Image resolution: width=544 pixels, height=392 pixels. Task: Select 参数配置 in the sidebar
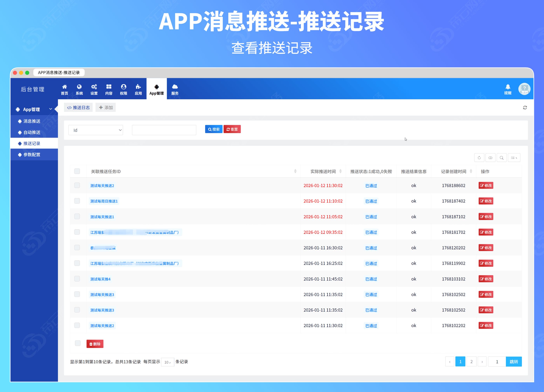pos(32,155)
